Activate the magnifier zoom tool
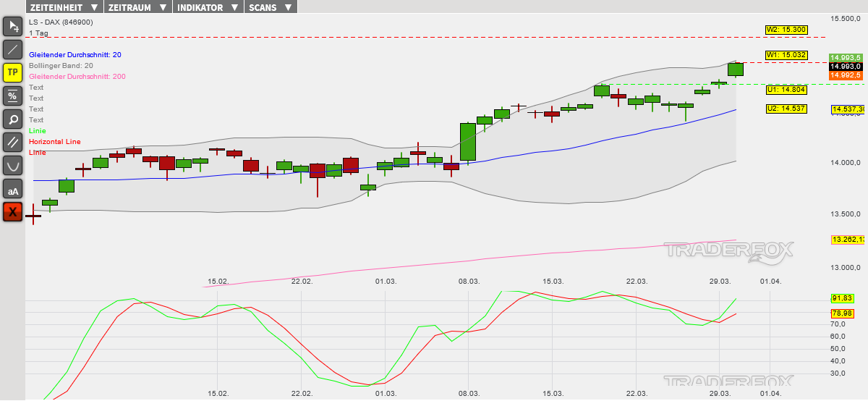The height and width of the screenshot is (401, 868). coord(13,119)
